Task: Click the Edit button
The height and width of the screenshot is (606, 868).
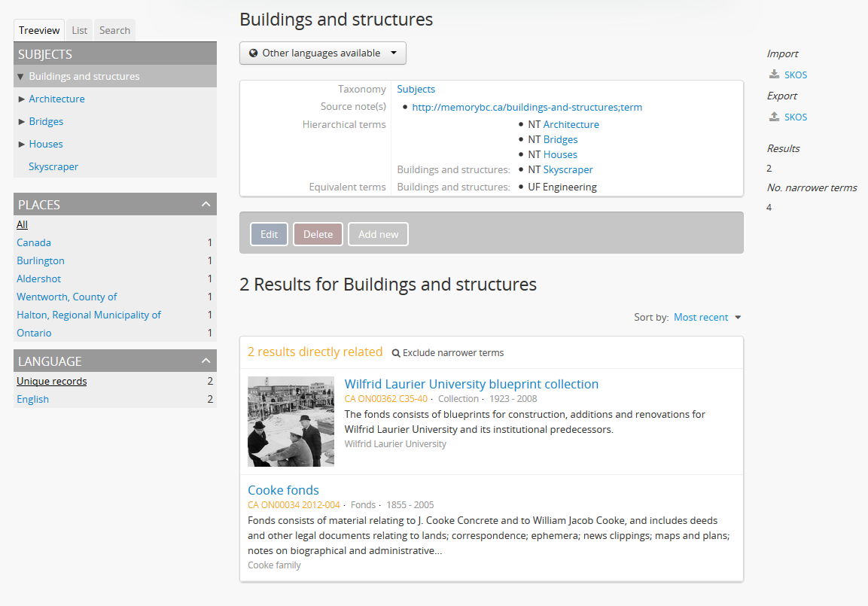Action: (x=269, y=233)
